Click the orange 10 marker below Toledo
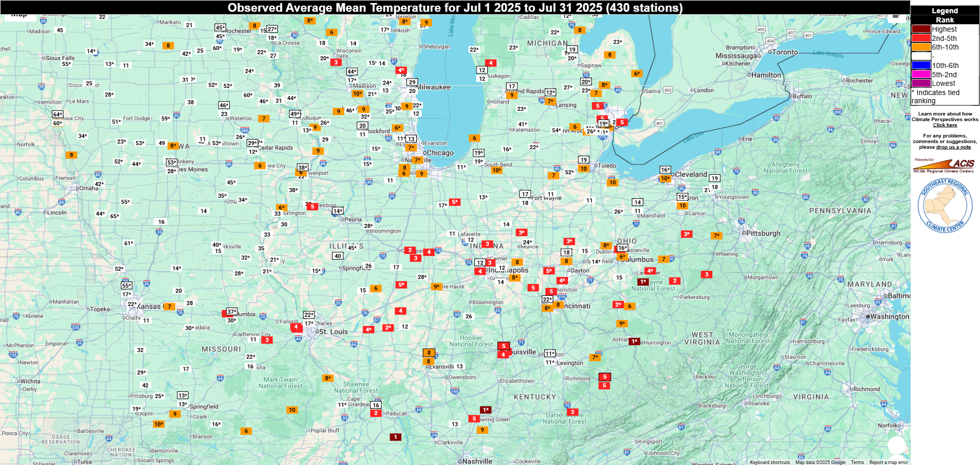 [x=612, y=182]
